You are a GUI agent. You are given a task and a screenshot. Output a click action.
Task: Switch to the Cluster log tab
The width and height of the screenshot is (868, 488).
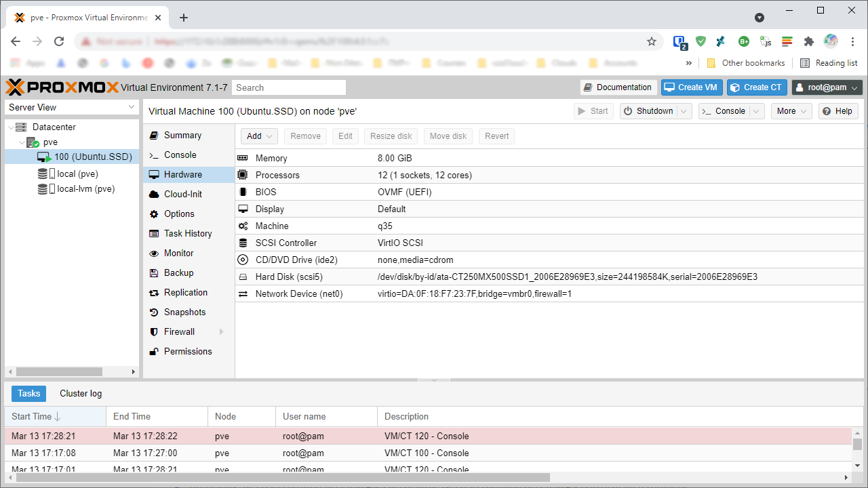point(81,393)
